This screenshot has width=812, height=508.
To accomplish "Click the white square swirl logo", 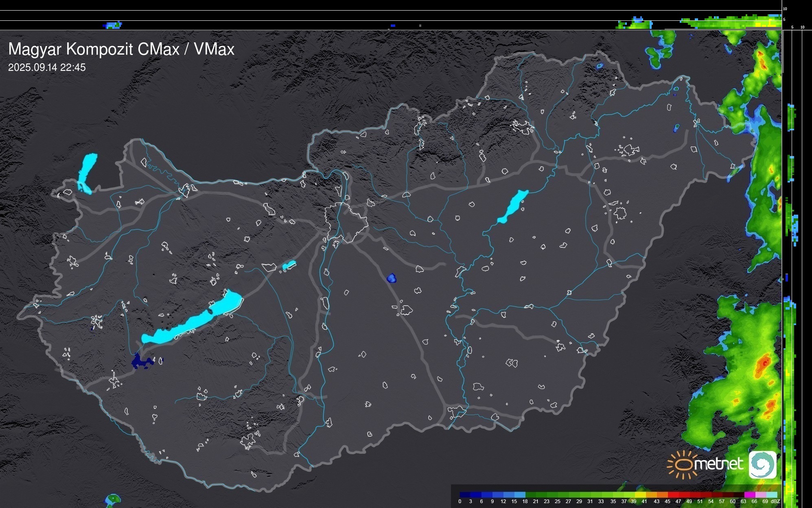I will pos(763,465).
